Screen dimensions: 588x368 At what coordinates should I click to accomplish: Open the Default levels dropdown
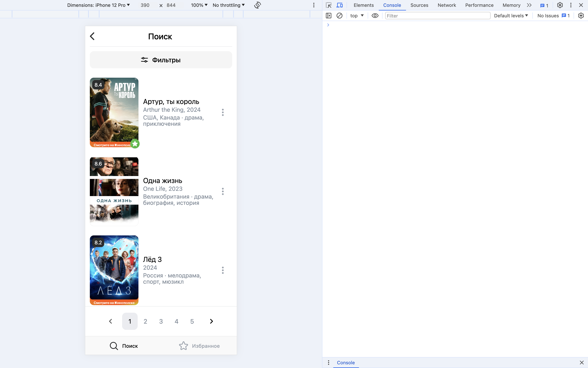click(511, 16)
